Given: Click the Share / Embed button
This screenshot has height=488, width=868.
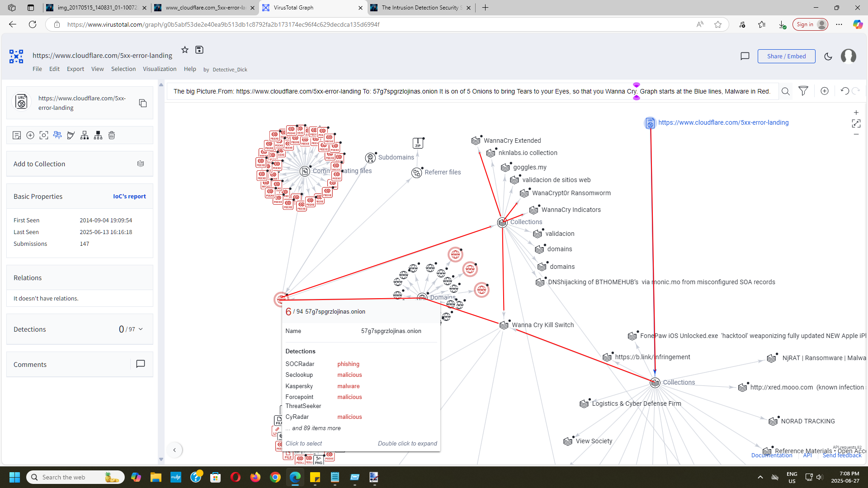Looking at the screenshot, I should pos(786,56).
